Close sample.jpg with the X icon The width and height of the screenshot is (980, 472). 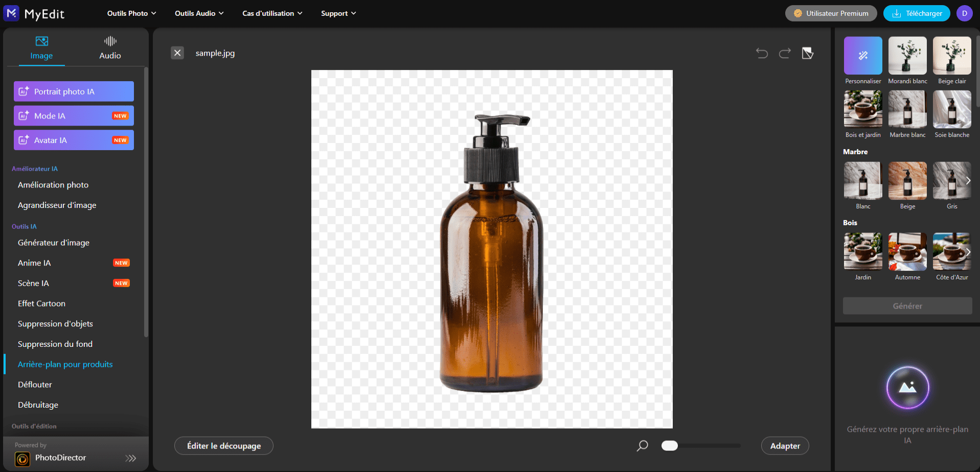click(177, 53)
